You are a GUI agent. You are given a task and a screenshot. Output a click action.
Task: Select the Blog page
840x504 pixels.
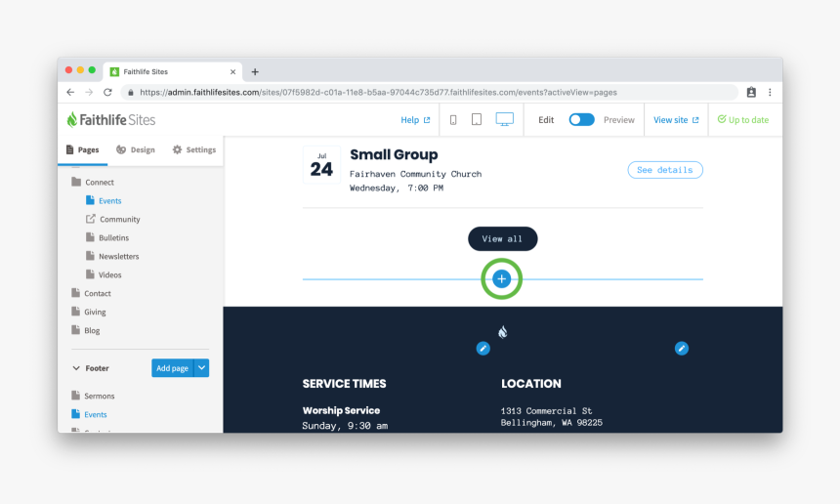(92, 330)
